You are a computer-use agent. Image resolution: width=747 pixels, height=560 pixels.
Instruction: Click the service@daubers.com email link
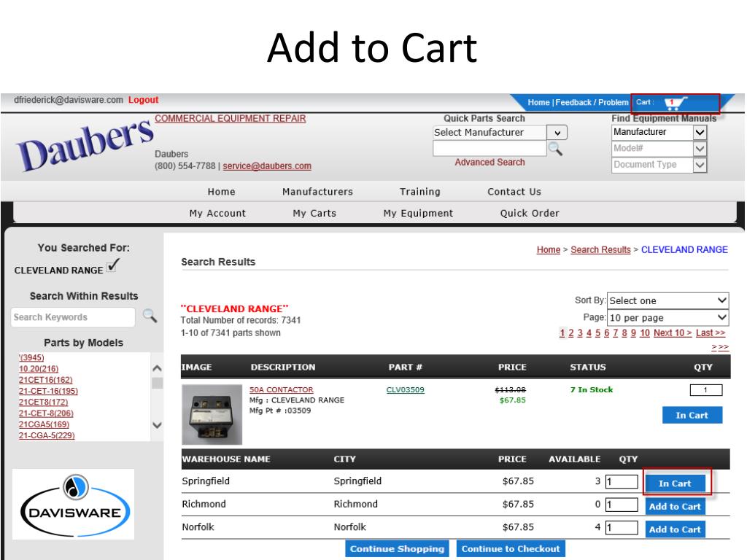[267, 166]
